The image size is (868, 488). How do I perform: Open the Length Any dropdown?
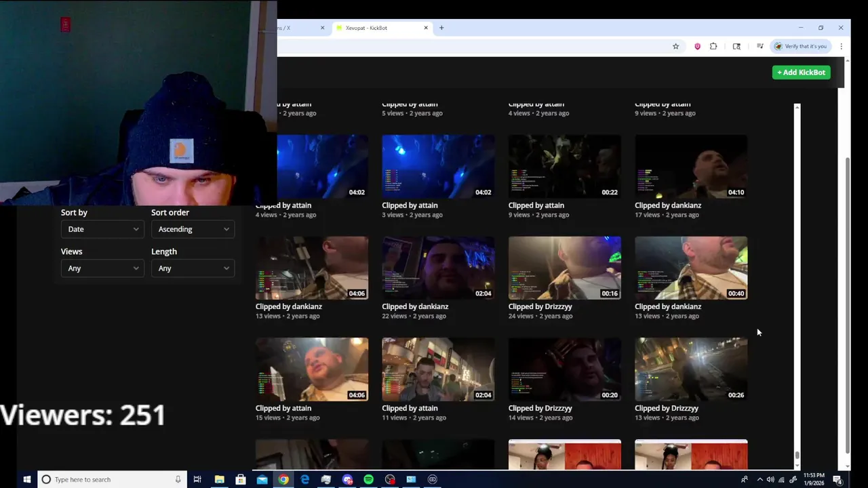[193, 268]
